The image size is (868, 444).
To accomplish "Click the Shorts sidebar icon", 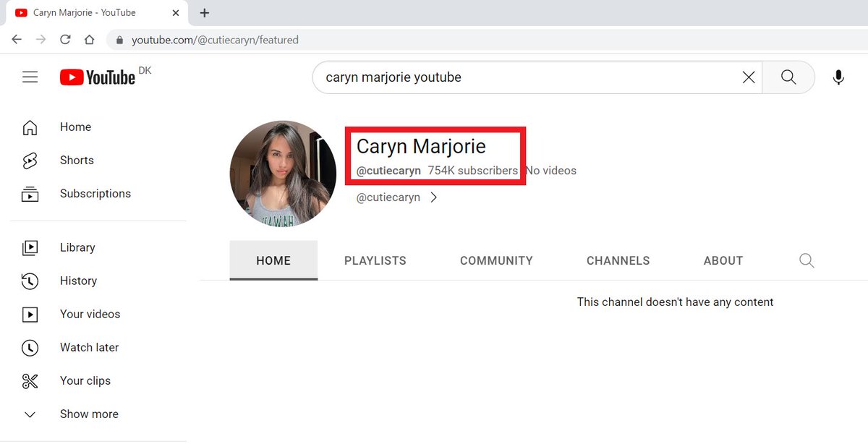I will [30, 161].
